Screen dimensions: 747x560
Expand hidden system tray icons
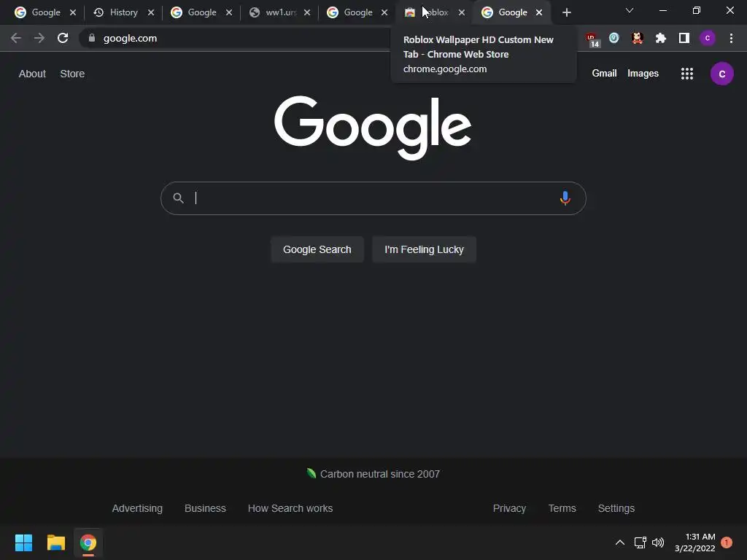point(620,542)
